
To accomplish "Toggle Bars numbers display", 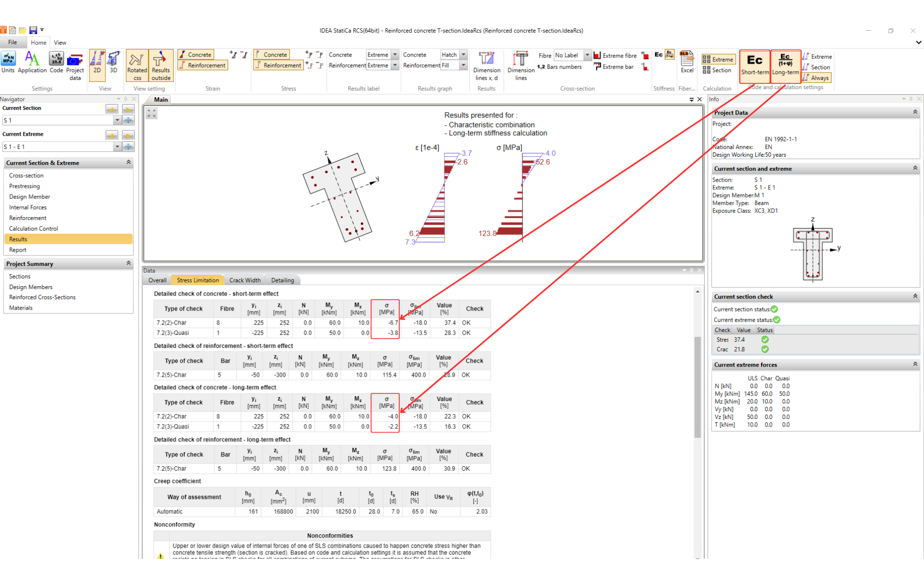I will [x=559, y=67].
